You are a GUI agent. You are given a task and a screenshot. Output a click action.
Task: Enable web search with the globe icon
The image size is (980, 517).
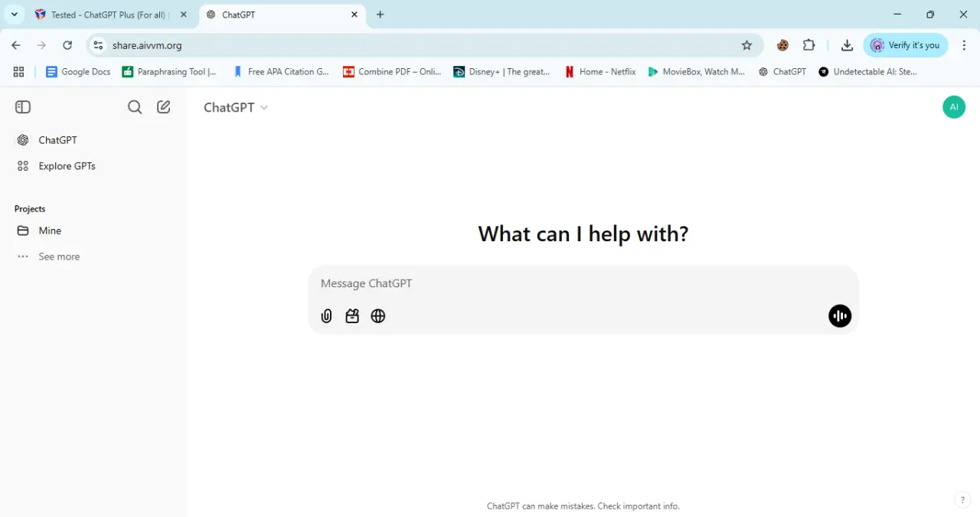pyautogui.click(x=378, y=316)
